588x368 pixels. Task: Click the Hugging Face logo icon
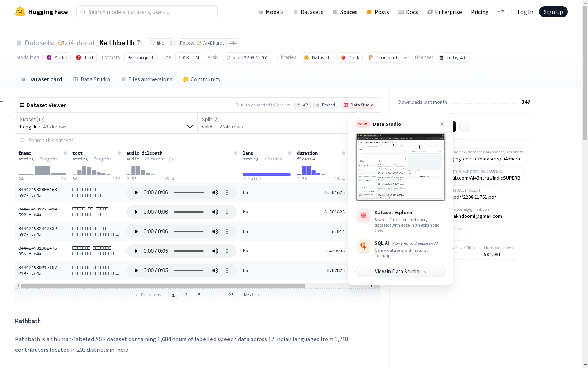click(20, 12)
